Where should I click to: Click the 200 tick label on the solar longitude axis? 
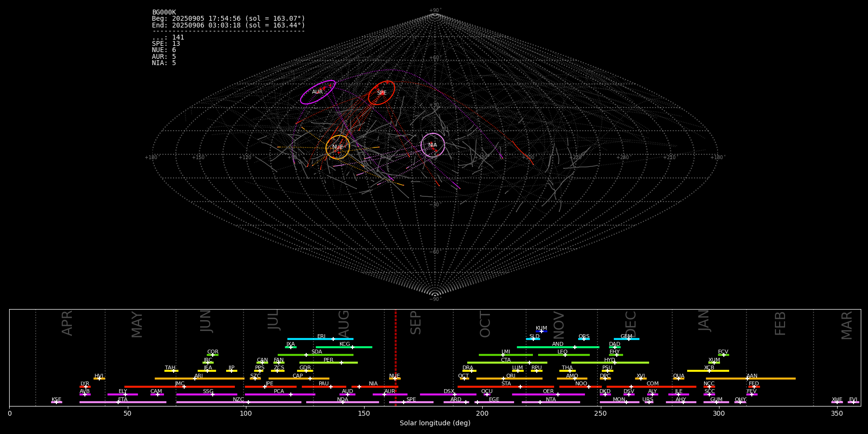click(482, 414)
